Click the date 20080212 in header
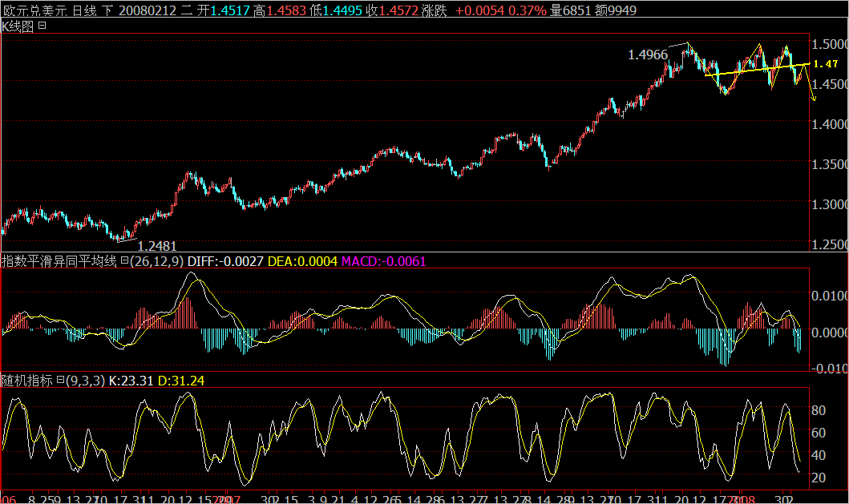The width and height of the screenshot is (849, 504). pos(148,10)
